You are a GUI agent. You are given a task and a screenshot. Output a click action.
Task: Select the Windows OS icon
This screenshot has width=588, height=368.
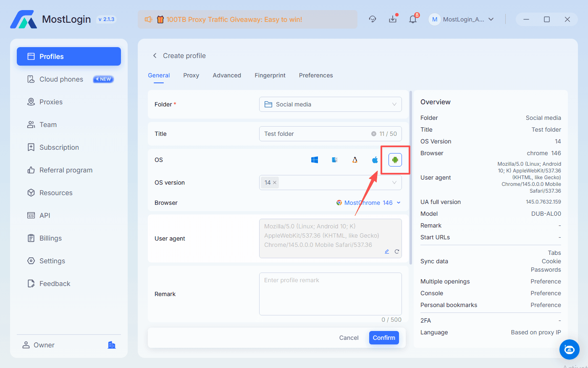point(314,160)
